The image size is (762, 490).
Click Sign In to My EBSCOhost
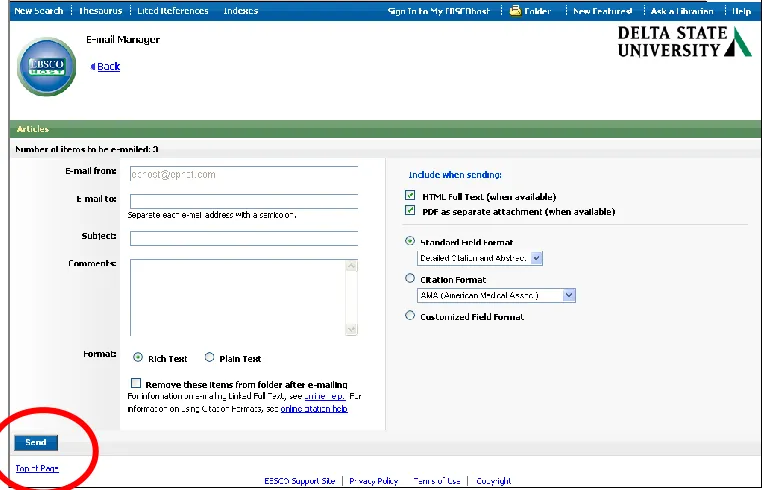point(439,11)
